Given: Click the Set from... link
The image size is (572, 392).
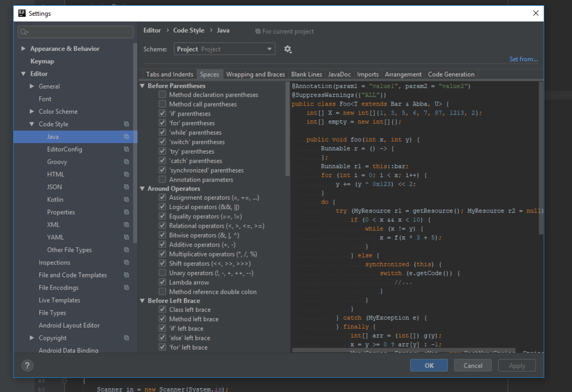Looking at the screenshot, I should [523, 59].
